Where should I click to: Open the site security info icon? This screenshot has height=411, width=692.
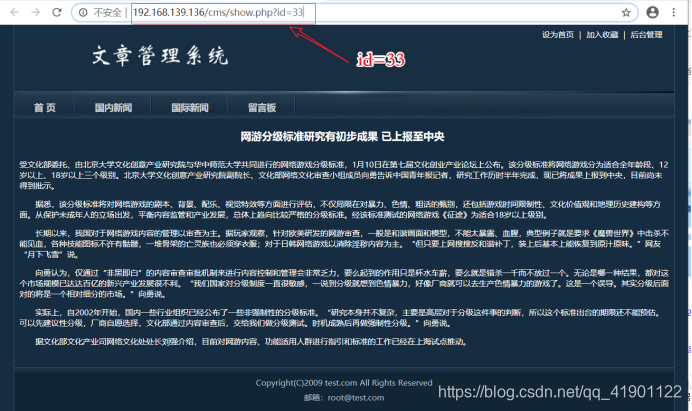pos(83,12)
